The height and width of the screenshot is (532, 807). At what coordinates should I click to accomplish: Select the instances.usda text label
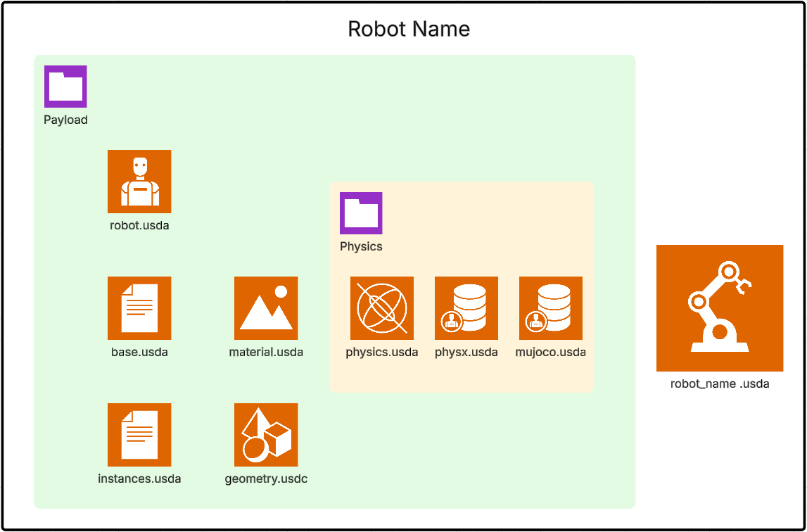139,479
